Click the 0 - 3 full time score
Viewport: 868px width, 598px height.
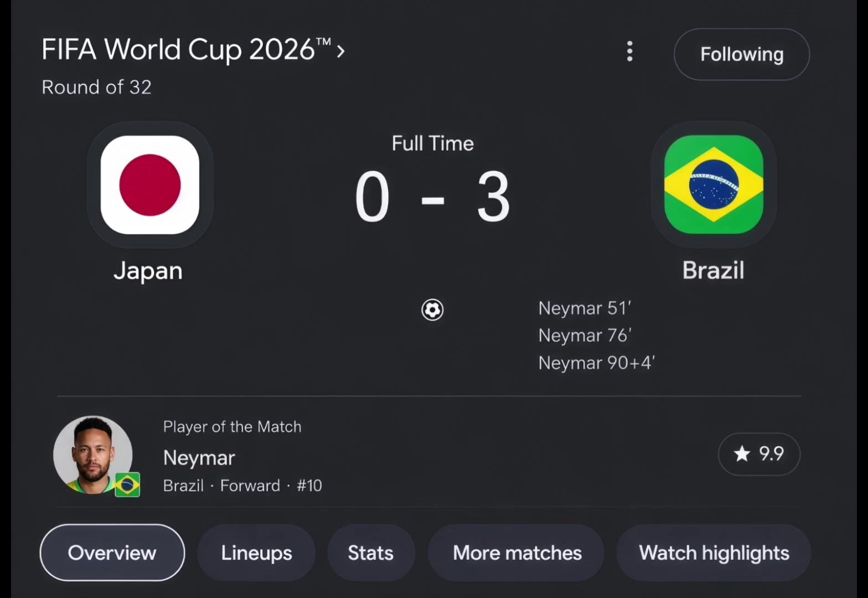pos(432,197)
